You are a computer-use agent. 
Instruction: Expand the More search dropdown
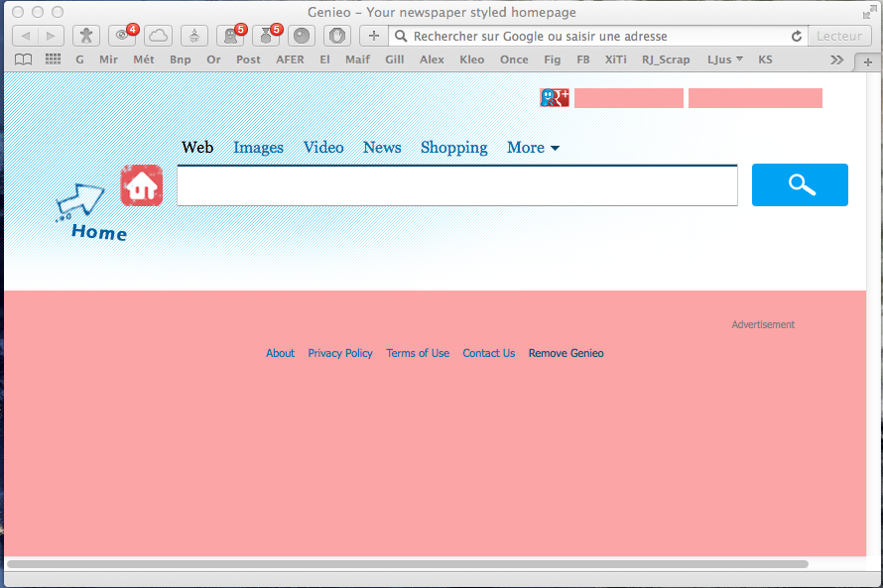click(533, 148)
